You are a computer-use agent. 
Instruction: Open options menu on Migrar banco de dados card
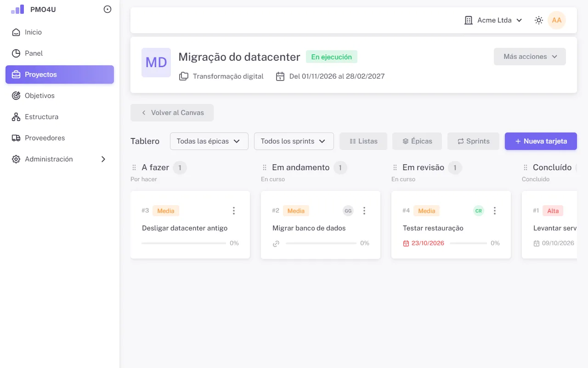click(364, 211)
